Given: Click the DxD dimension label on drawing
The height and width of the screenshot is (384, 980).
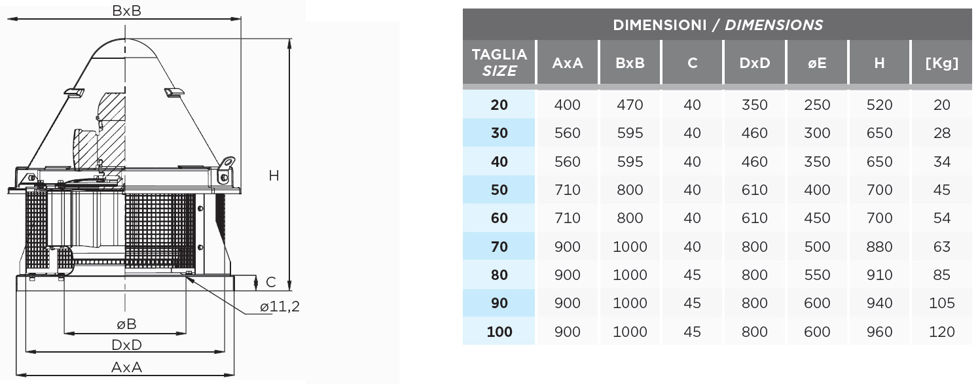Looking at the screenshot, I should 126,344.
